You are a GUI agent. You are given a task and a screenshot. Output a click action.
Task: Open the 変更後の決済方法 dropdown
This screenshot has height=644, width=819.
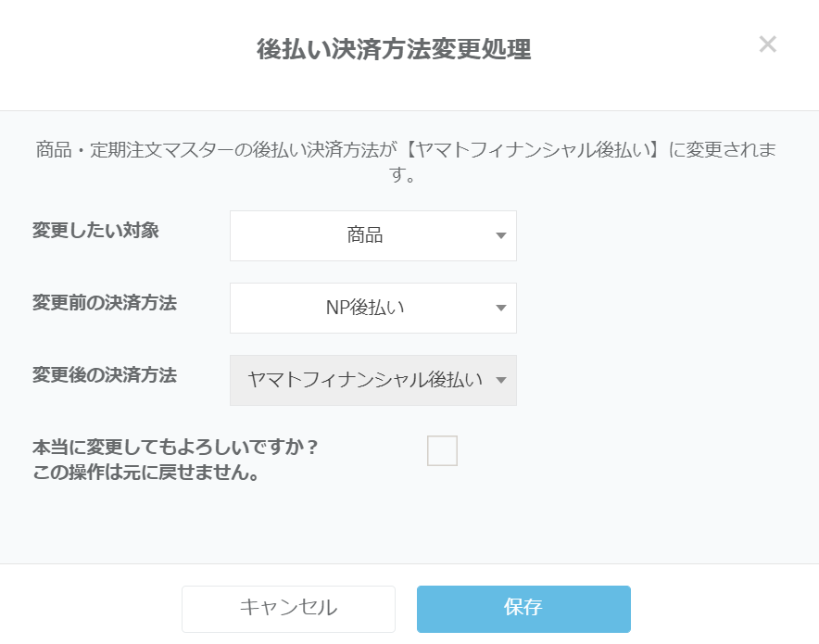pyautogui.click(x=372, y=380)
